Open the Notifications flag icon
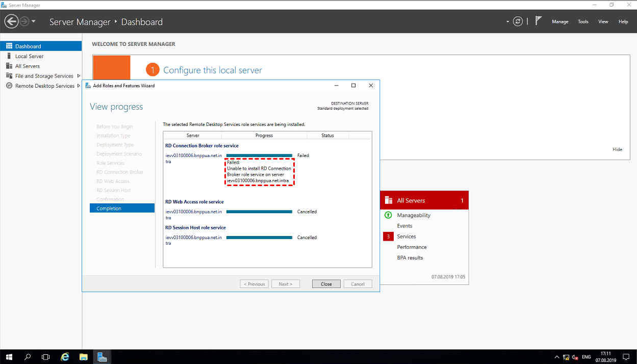This screenshot has width=637, height=364. [x=538, y=21]
